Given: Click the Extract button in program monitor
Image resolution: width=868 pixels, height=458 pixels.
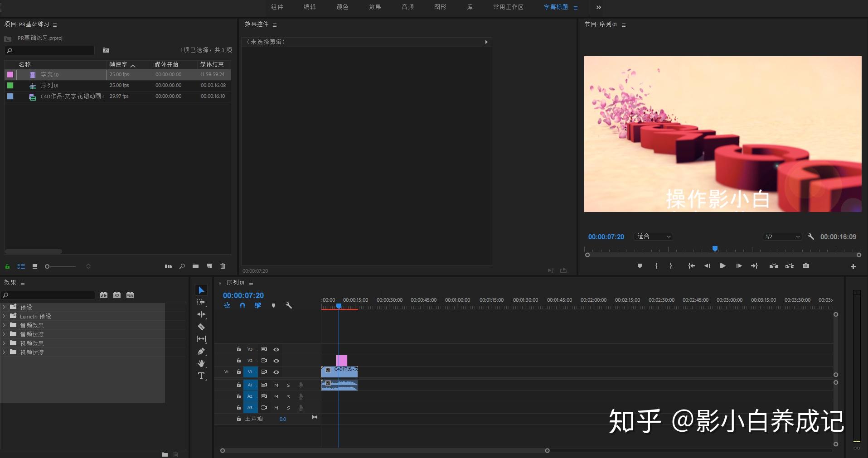Looking at the screenshot, I should [x=790, y=266].
